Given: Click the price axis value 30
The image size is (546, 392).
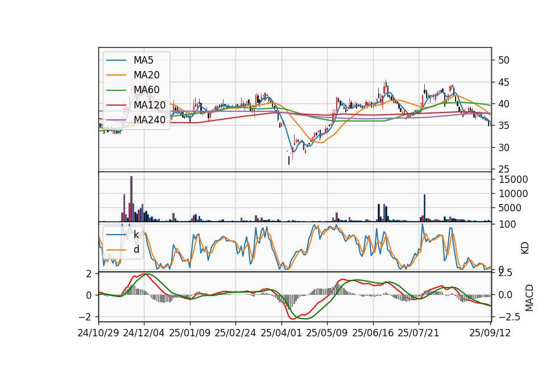Looking at the screenshot, I should tap(504, 148).
